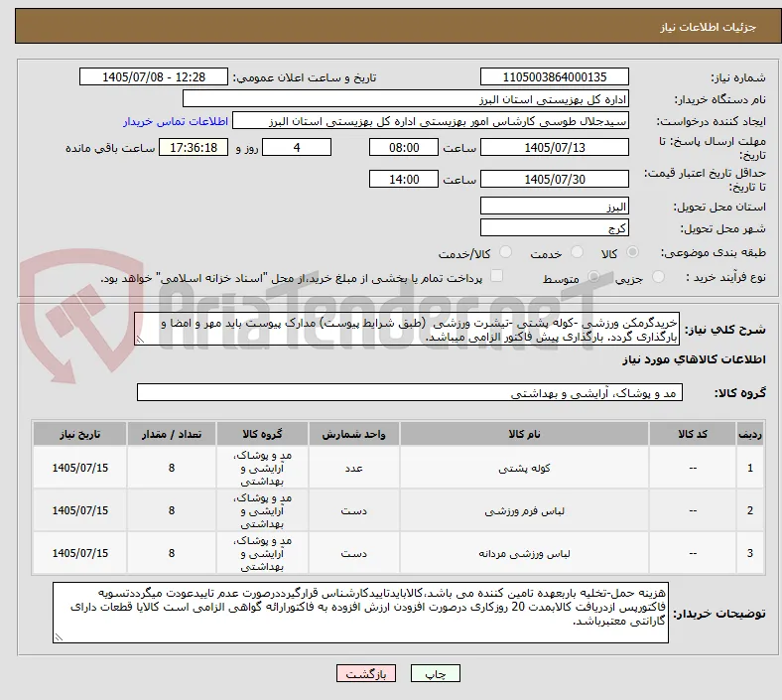Open the اطلاعات تماس خریدار link
782x700 pixels.
pos(176,121)
